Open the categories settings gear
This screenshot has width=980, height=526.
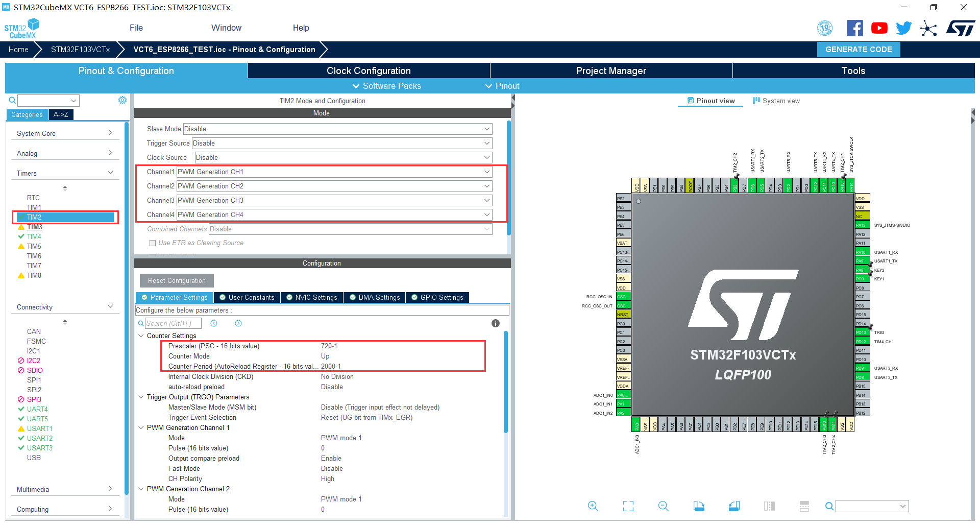click(x=122, y=100)
